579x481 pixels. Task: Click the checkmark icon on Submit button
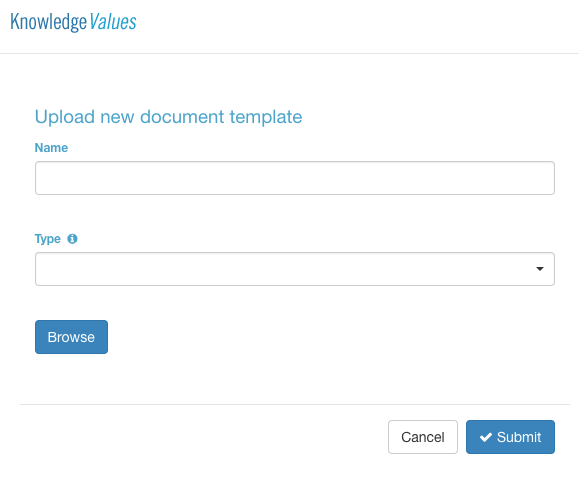(x=486, y=437)
